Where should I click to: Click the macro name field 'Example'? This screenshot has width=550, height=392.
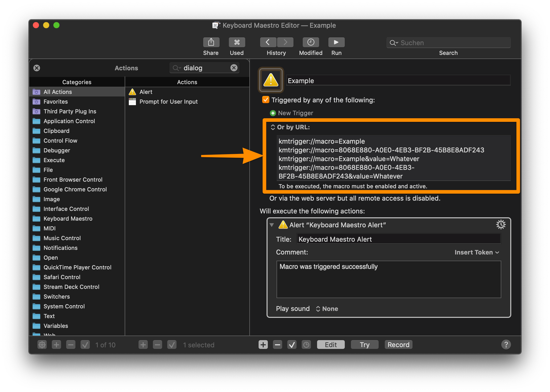pyautogui.click(x=398, y=81)
